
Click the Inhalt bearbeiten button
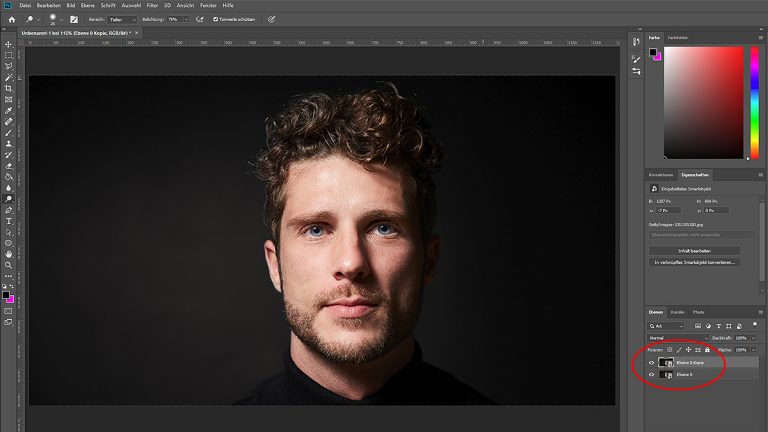click(x=694, y=250)
